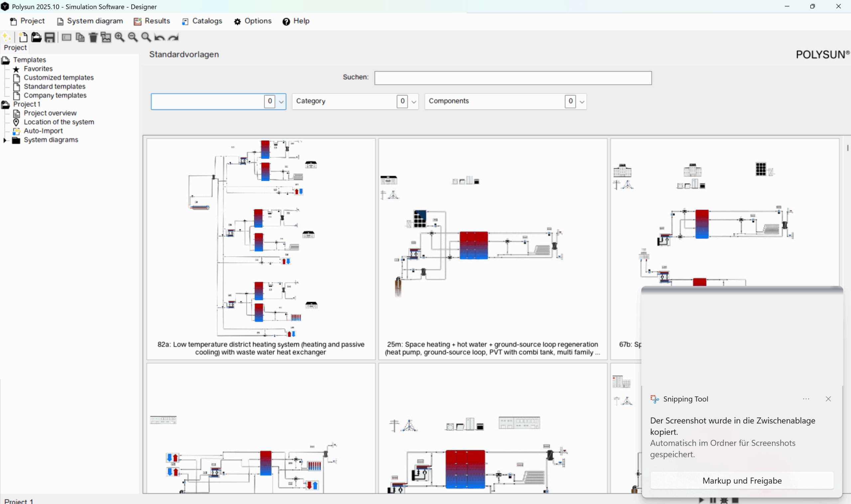Start the simulation with the play button

[702, 501]
